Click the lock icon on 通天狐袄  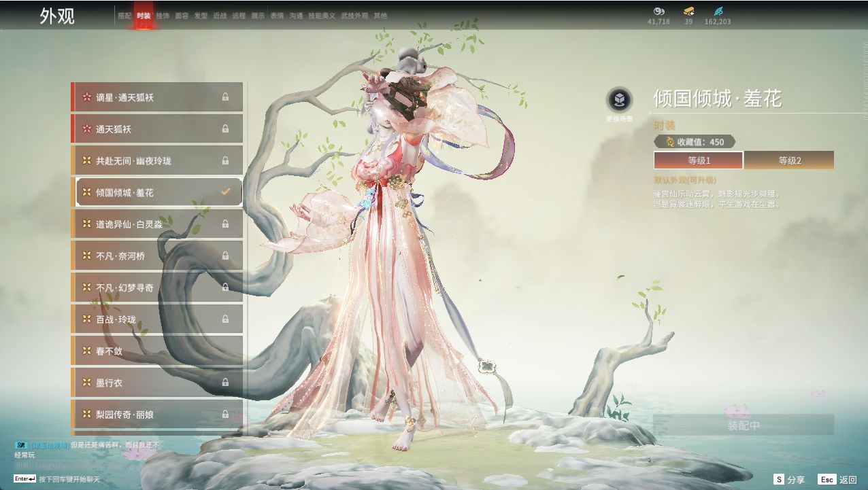tap(224, 128)
